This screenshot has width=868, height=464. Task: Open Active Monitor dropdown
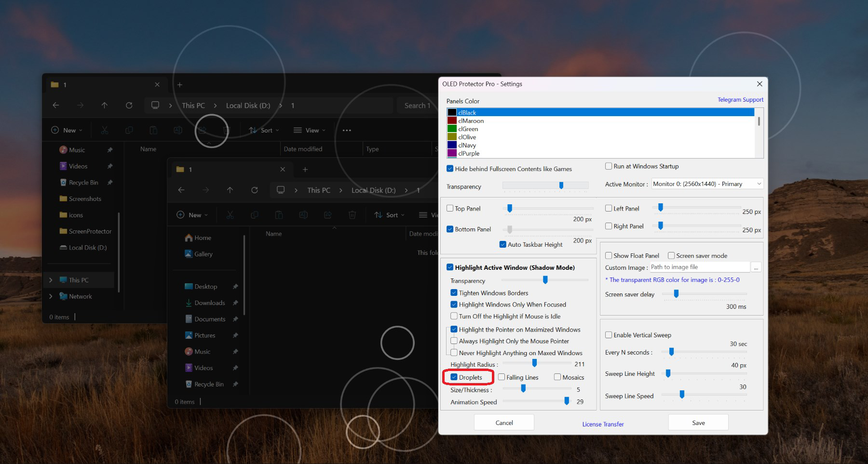point(707,184)
